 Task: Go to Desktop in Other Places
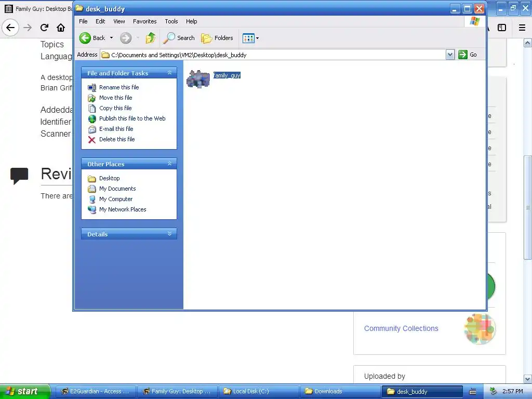coord(109,179)
